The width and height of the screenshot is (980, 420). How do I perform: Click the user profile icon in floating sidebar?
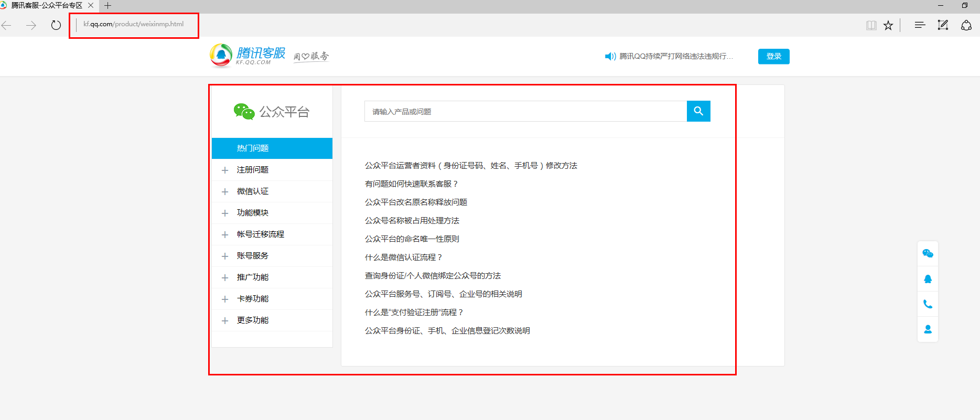[x=928, y=329]
